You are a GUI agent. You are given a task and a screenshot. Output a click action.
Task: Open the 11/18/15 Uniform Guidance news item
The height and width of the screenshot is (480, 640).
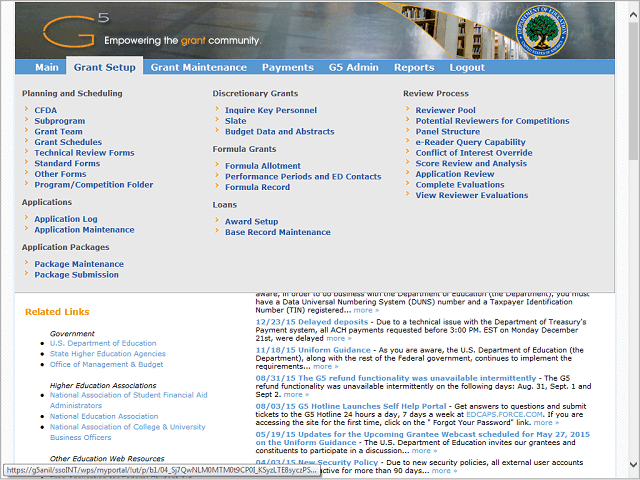(x=313, y=350)
